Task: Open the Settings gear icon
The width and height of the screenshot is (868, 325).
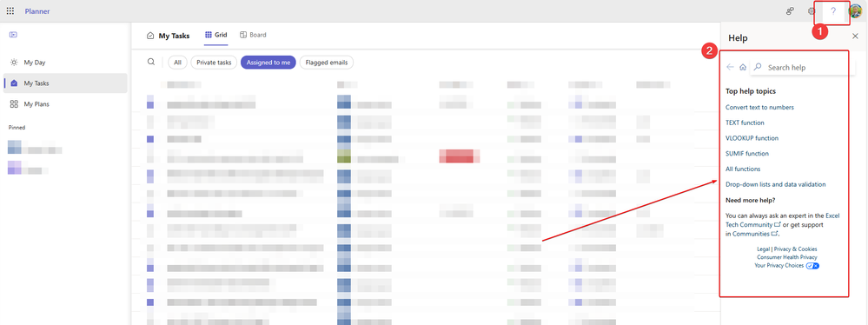Action: (812, 11)
